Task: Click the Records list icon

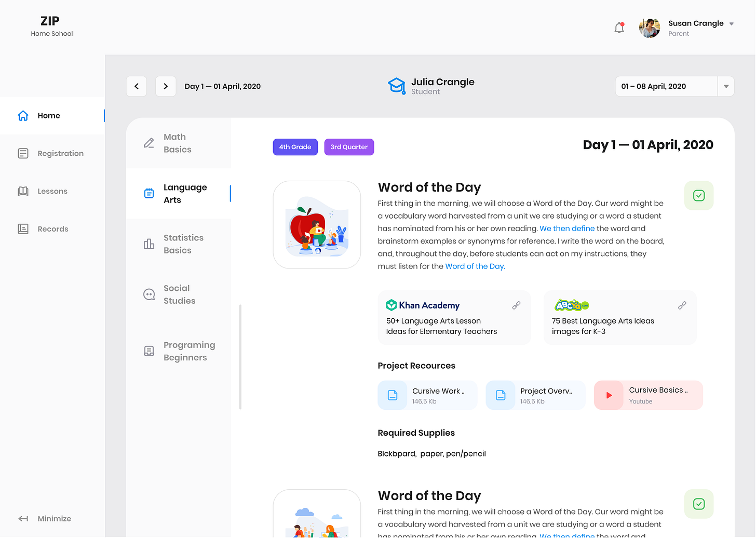Action: (x=23, y=229)
